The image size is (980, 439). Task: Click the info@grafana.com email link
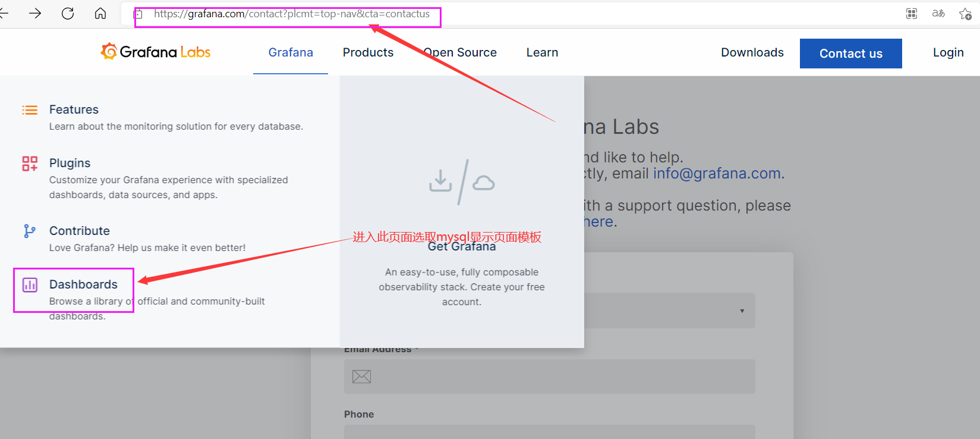click(717, 174)
